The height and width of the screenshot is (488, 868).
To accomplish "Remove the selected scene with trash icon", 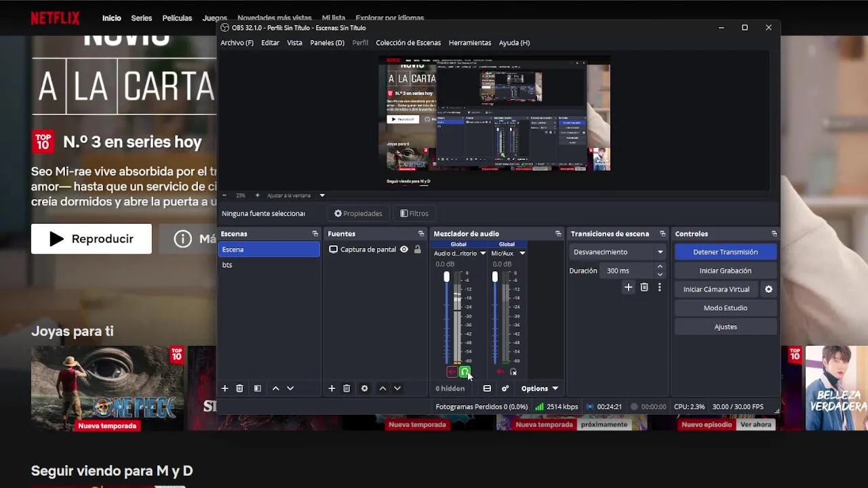I will pyautogui.click(x=239, y=388).
